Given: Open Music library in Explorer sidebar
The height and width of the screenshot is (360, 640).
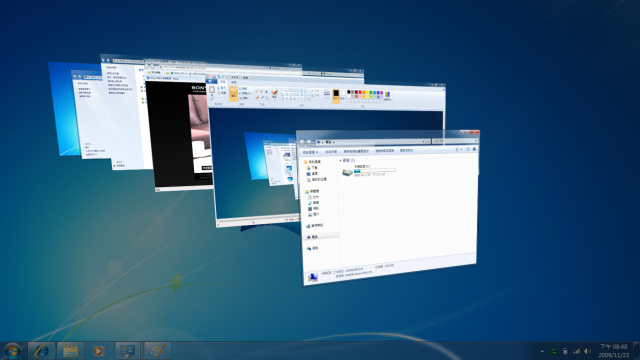Looking at the screenshot, I should point(313,202).
